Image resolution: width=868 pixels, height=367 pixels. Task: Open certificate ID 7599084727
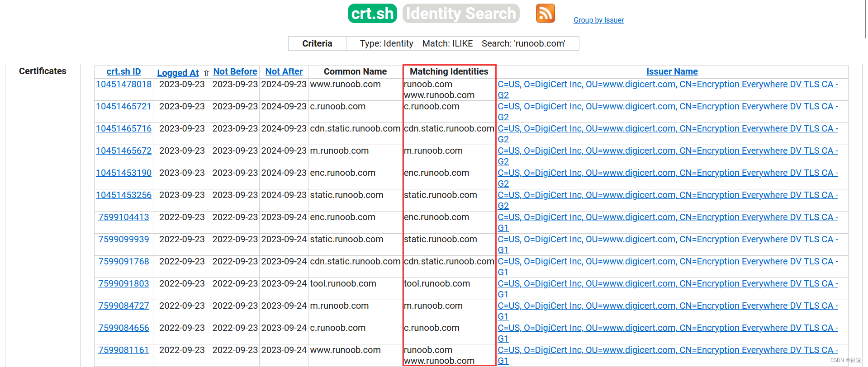pyautogui.click(x=123, y=306)
